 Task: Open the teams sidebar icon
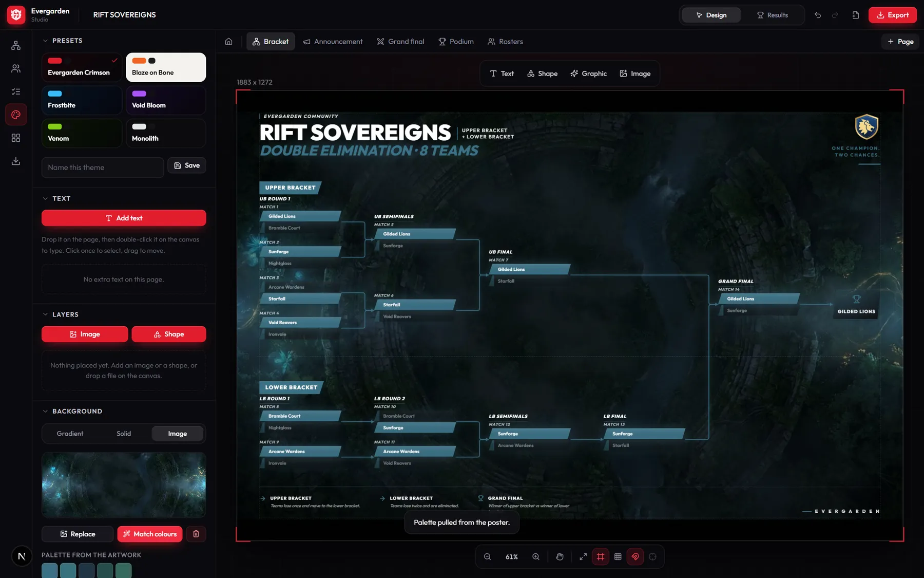16,68
